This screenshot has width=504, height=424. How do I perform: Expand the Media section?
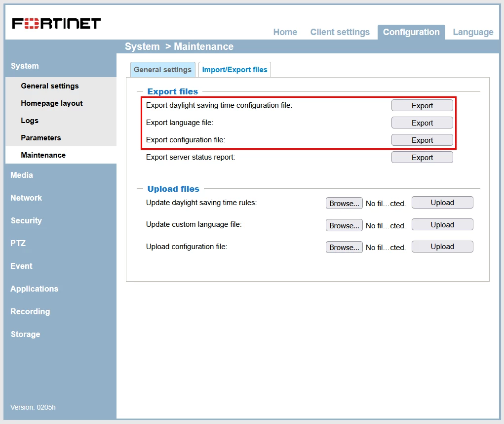click(x=22, y=175)
